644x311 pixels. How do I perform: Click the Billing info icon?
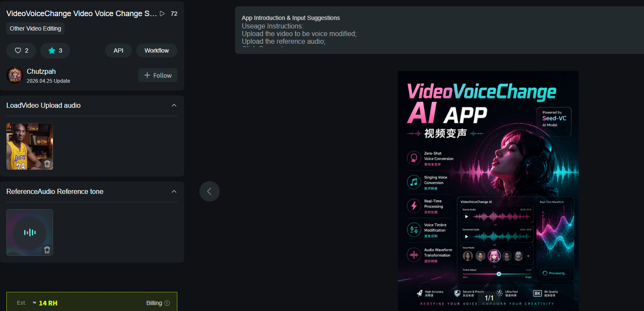[167, 303]
